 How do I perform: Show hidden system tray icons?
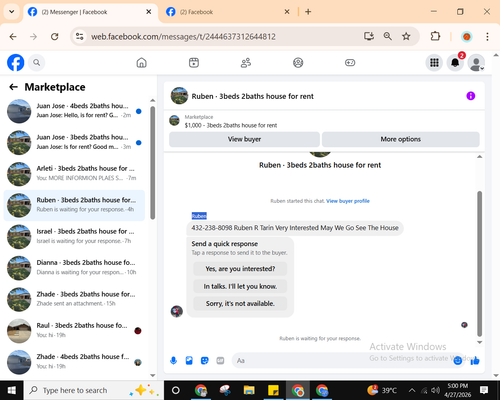(412, 390)
